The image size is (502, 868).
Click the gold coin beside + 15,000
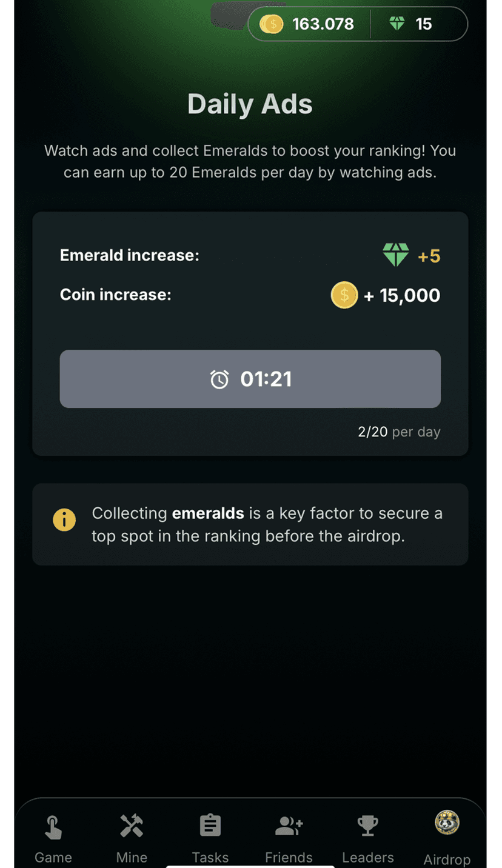[344, 295]
